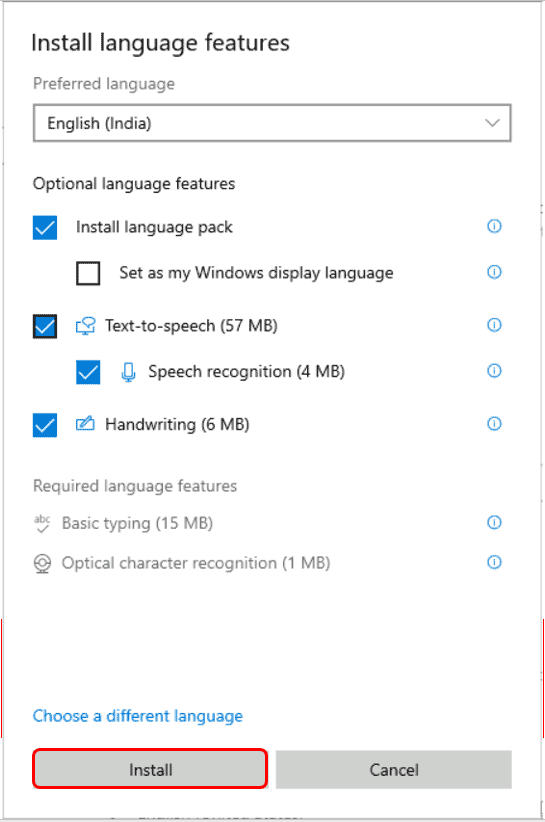View info about Basic typing
The height and width of the screenshot is (822, 545).
click(x=494, y=522)
